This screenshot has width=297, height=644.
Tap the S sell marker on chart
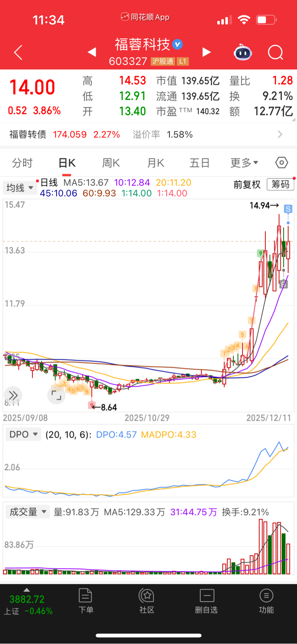[288, 209]
